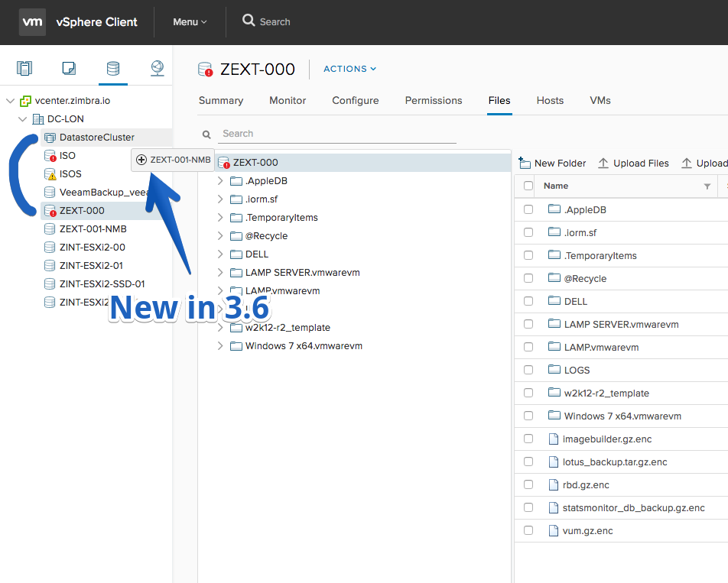Screen dimensions: 728x583
Task: Click the ZINT-ESXi2-01 datastore icon
Action: pyautogui.click(x=49, y=265)
